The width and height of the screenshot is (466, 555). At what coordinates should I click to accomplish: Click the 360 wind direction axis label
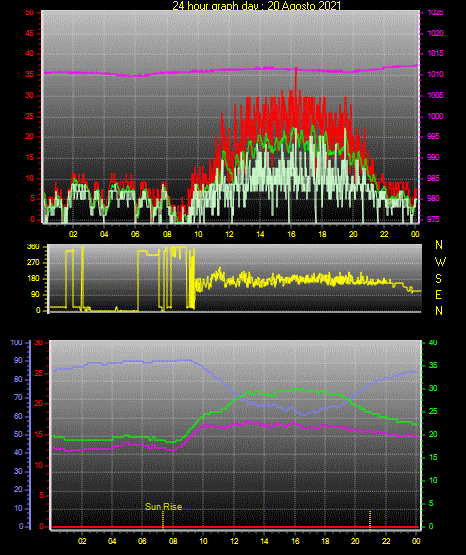pyautogui.click(x=33, y=247)
